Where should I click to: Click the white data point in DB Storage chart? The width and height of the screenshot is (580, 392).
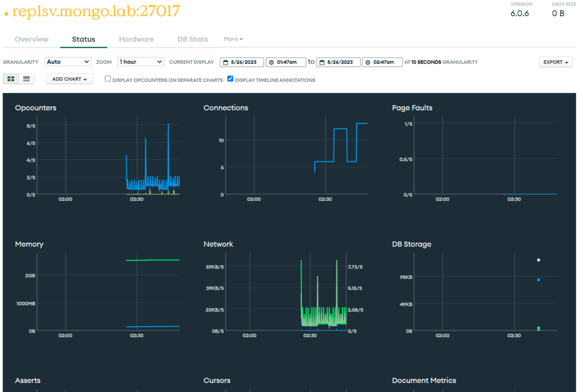pyautogui.click(x=539, y=260)
